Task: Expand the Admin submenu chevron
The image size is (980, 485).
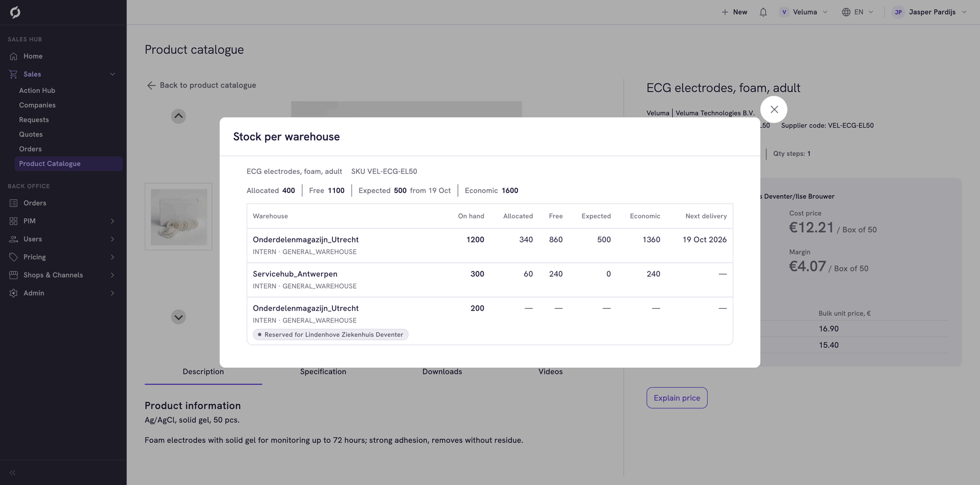Action: click(113, 293)
